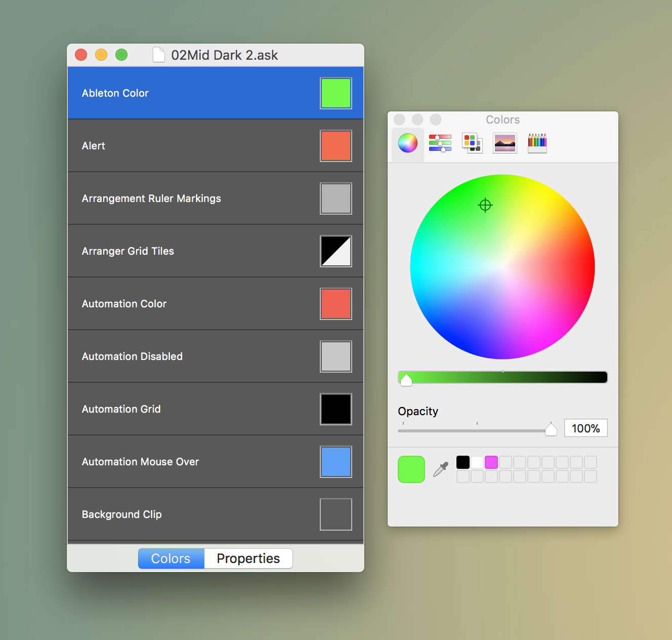Switch to the color sliders mode

(x=440, y=143)
